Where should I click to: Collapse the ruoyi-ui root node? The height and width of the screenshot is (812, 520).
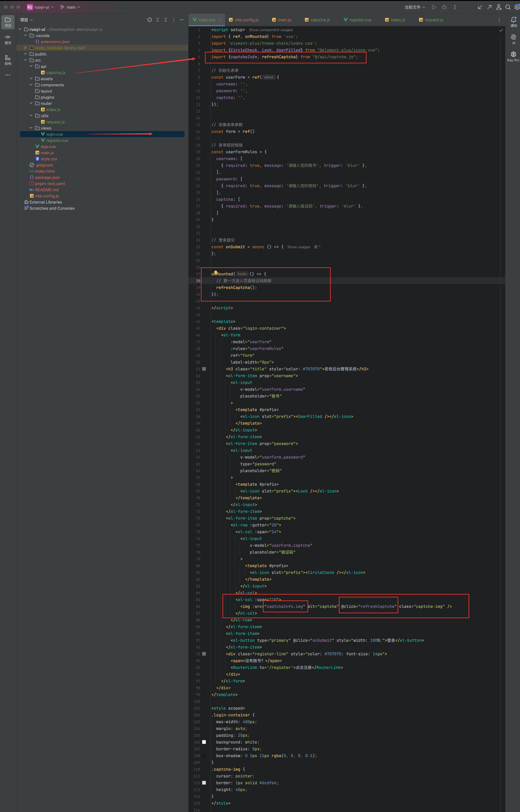pos(20,29)
